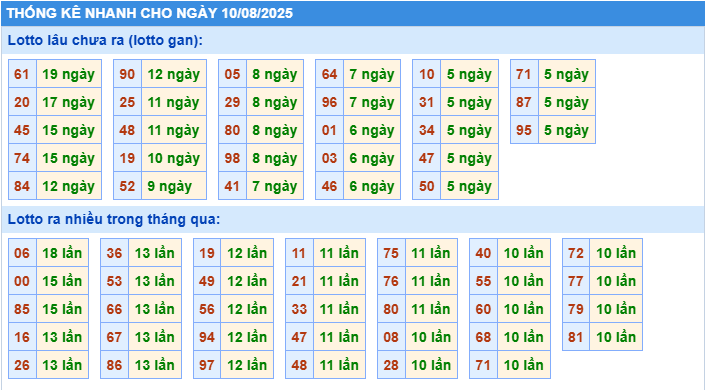Screen dimensions: 707x390
Task: Click number 08 in the frequent lotto table
Action: [x=391, y=337]
